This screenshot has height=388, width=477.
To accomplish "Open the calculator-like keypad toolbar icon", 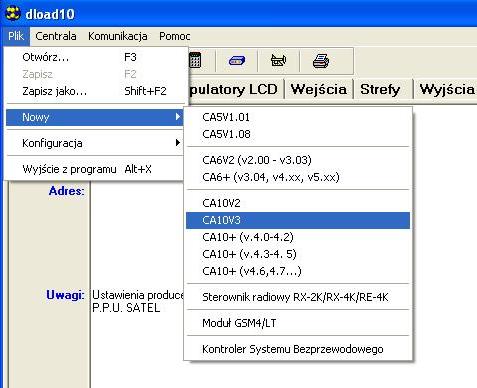I will [x=195, y=61].
